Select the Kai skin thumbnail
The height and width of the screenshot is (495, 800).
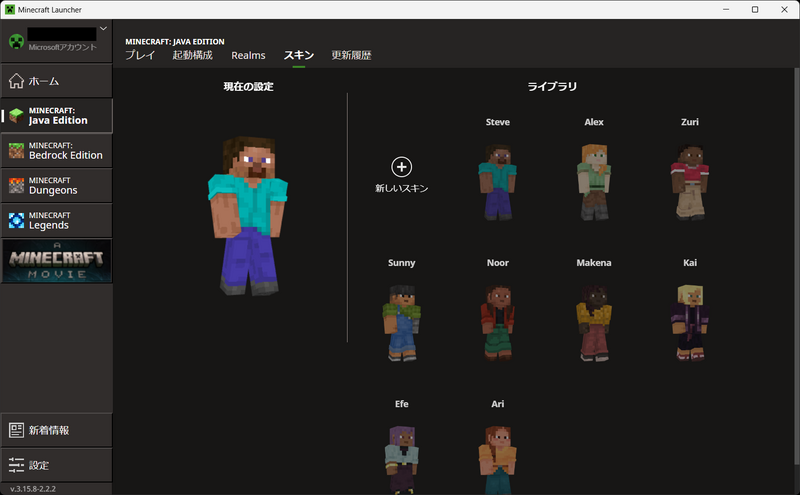(x=689, y=322)
